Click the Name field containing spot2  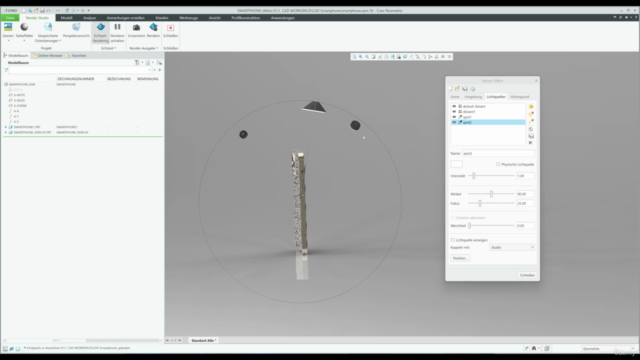point(498,153)
